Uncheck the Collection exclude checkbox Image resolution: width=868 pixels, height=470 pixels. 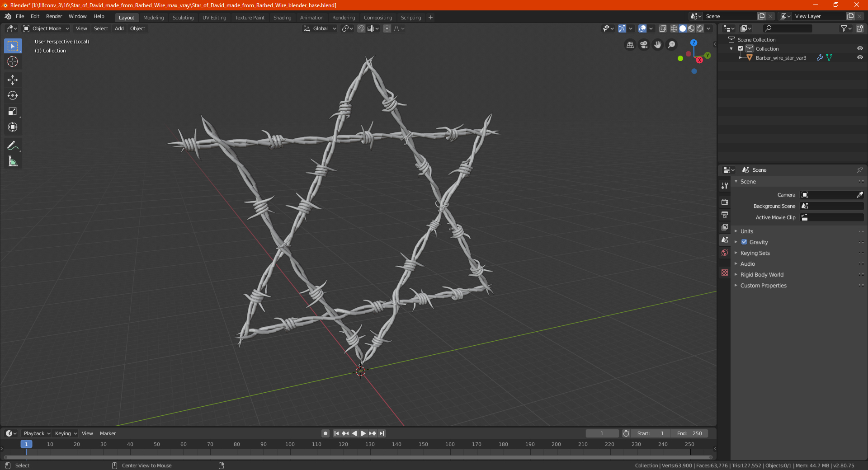point(741,48)
